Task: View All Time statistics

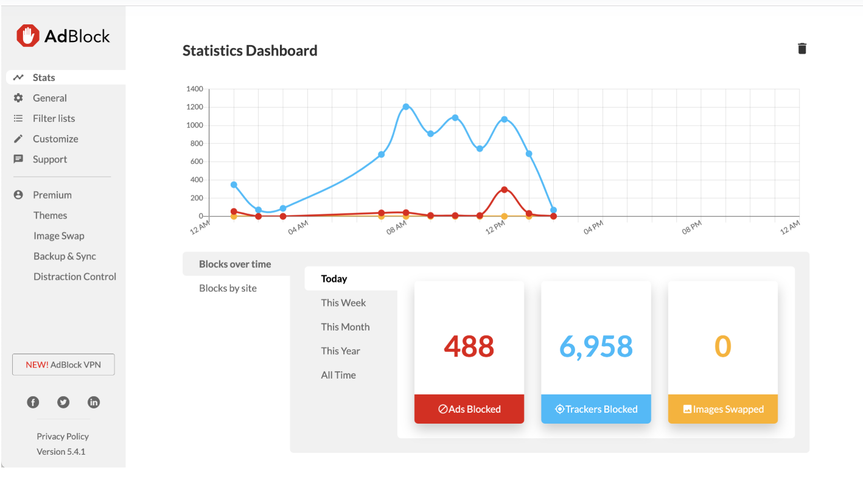Action: (x=338, y=375)
